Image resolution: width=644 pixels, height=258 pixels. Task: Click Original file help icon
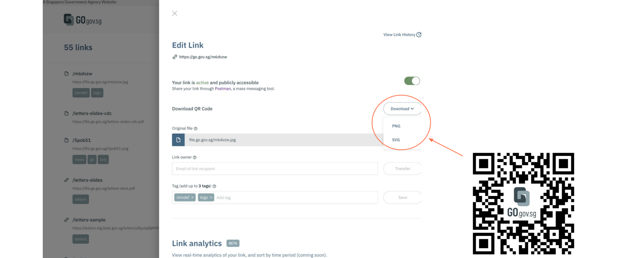point(196,128)
